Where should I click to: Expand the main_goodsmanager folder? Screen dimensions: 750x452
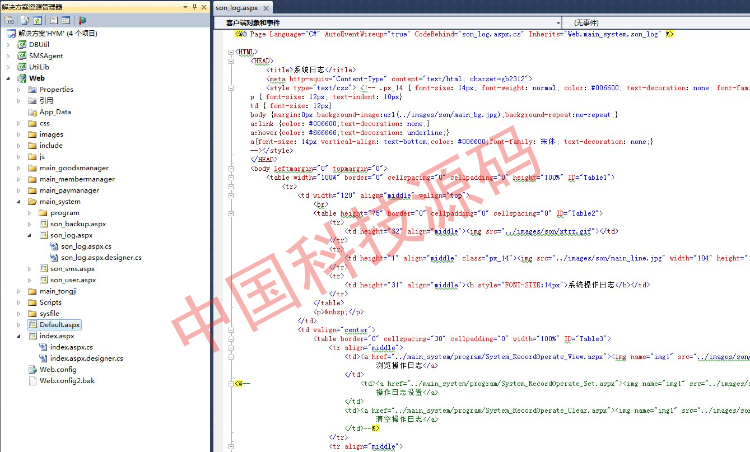[19, 168]
